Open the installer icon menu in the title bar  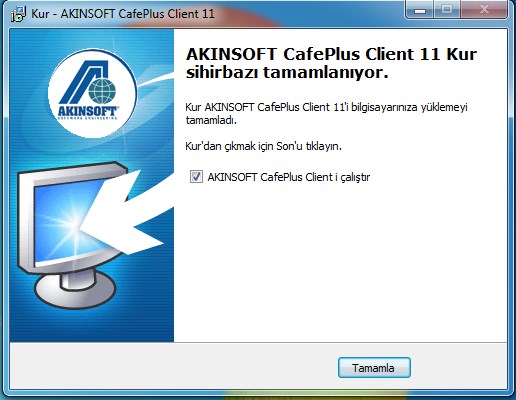tap(17, 14)
